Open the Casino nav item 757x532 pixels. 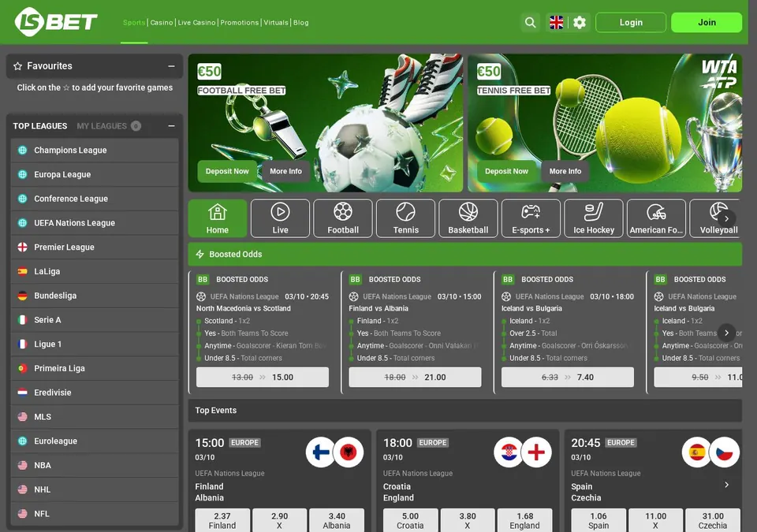[162, 23]
